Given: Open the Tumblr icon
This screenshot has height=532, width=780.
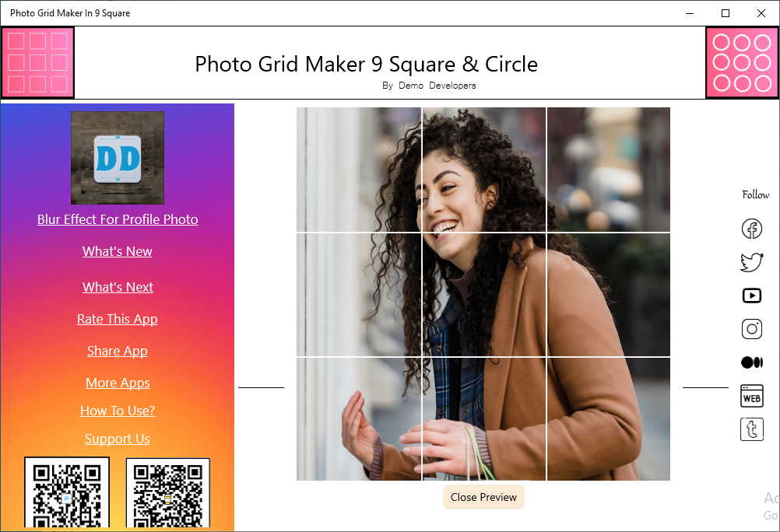Looking at the screenshot, I should click(x=752, y=429).
